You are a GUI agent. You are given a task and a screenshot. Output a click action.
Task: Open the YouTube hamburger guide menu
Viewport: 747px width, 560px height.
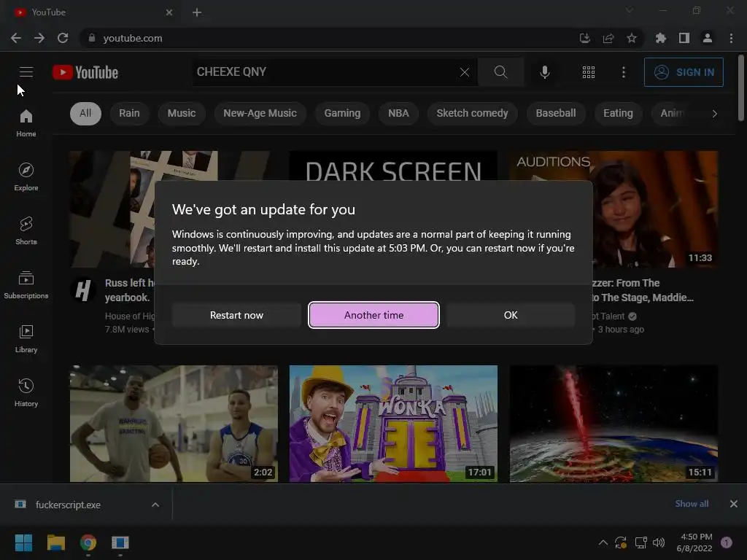26,72
